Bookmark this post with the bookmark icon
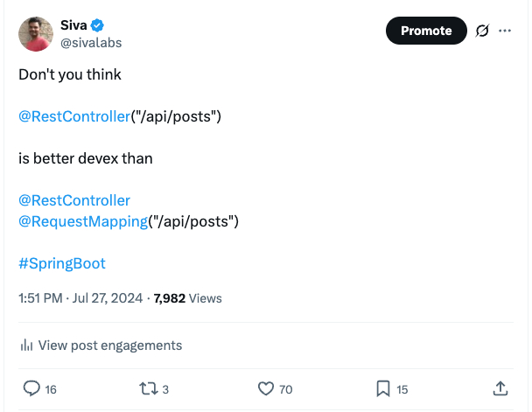 (382, 388)
